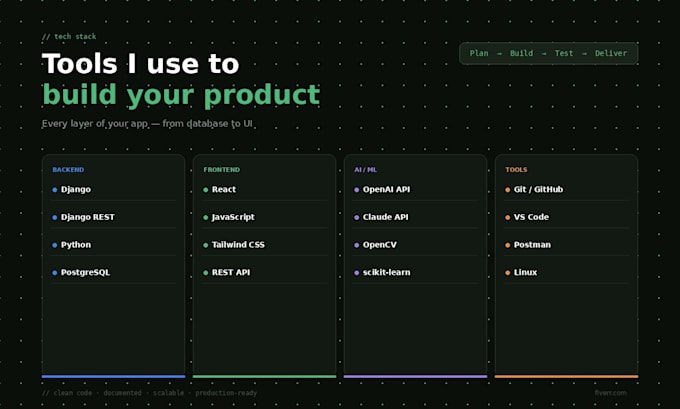Click the blue bar under the Backend card
Viewport: 680px width, 409px height.
(114, 376)
